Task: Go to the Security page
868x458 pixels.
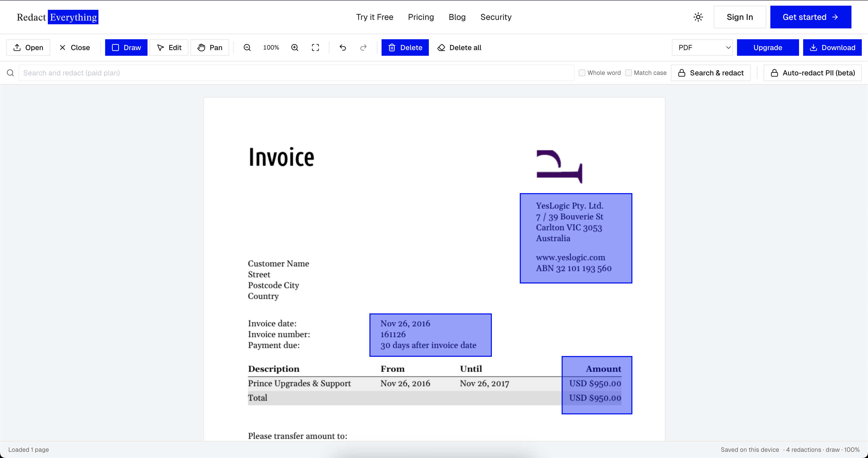Action: pyautogui.click(x=496, y=17)
